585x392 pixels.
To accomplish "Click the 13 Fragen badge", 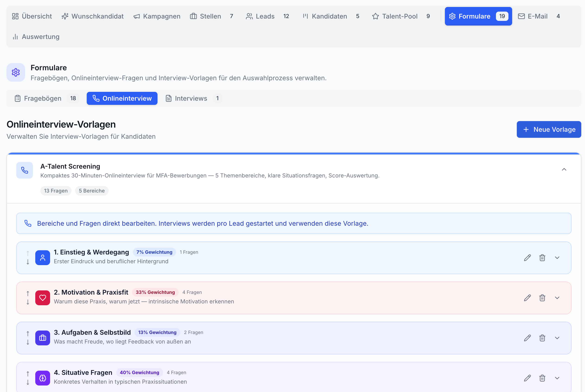I will (x=56, y=191).
